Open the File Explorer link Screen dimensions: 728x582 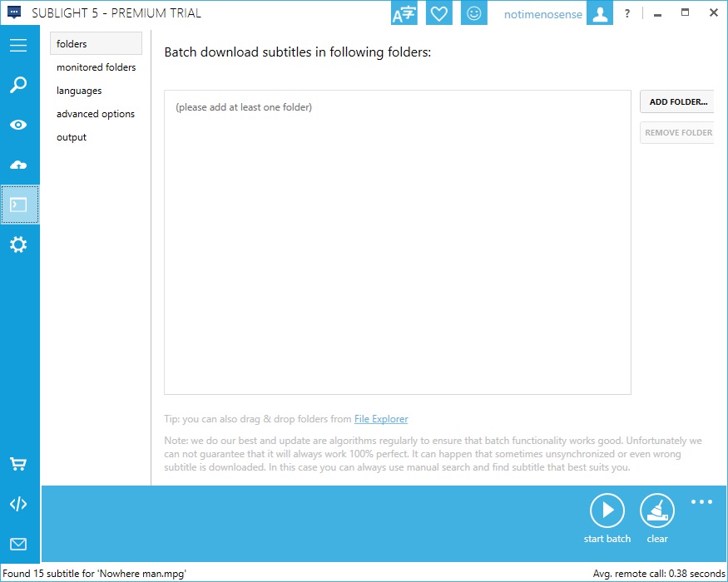(381, 419)
